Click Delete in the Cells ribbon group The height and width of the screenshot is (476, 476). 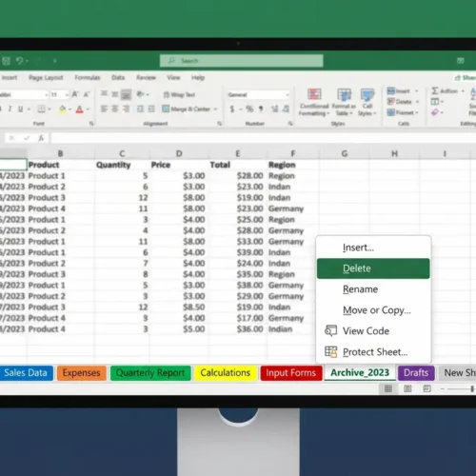click(x=399, y=102)
